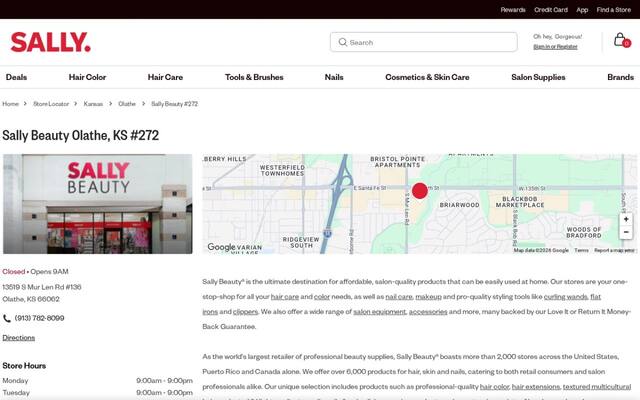The width and height of the screenshot is (640, 400).
Task: Call the store phone number (913) 782-8099
Action: (40, 318)
